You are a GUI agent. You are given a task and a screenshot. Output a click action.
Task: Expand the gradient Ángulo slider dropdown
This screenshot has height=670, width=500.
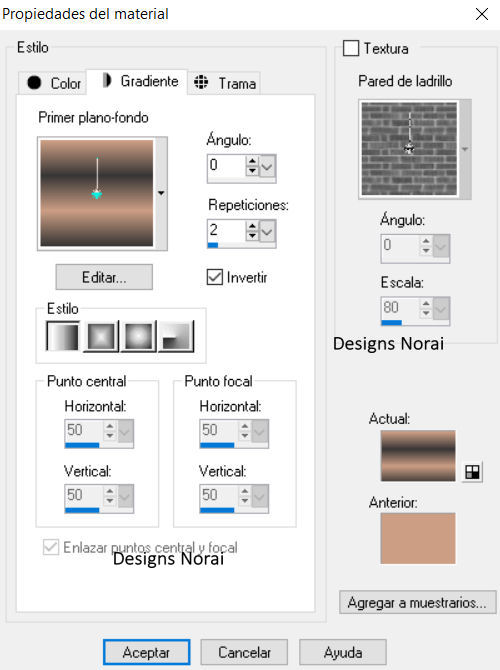tap(267, 167)
